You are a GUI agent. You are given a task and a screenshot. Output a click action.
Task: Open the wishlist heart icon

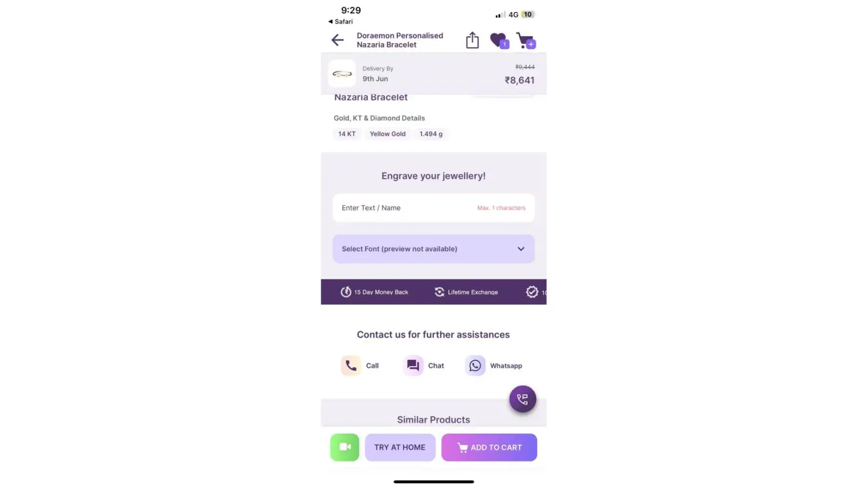499,41
